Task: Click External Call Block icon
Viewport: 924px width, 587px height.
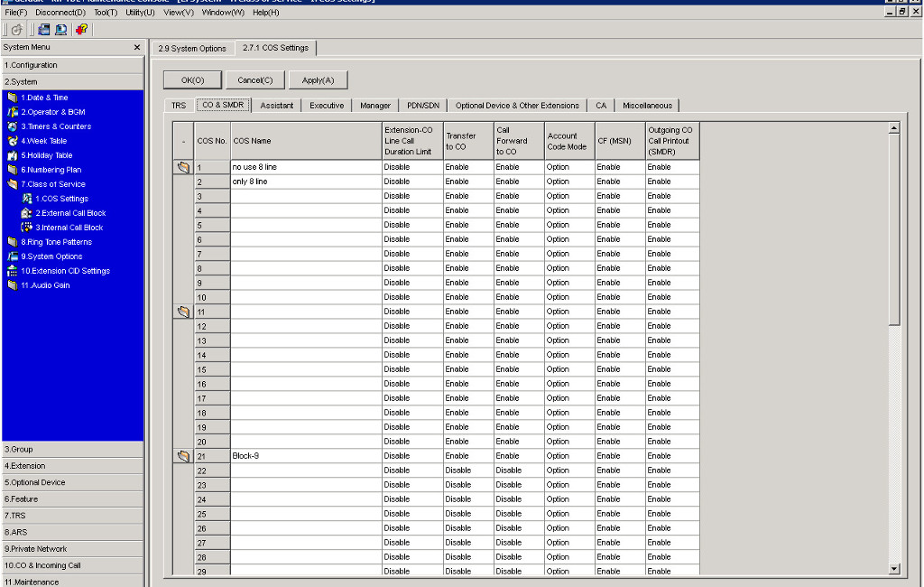Action: [26, 213]
